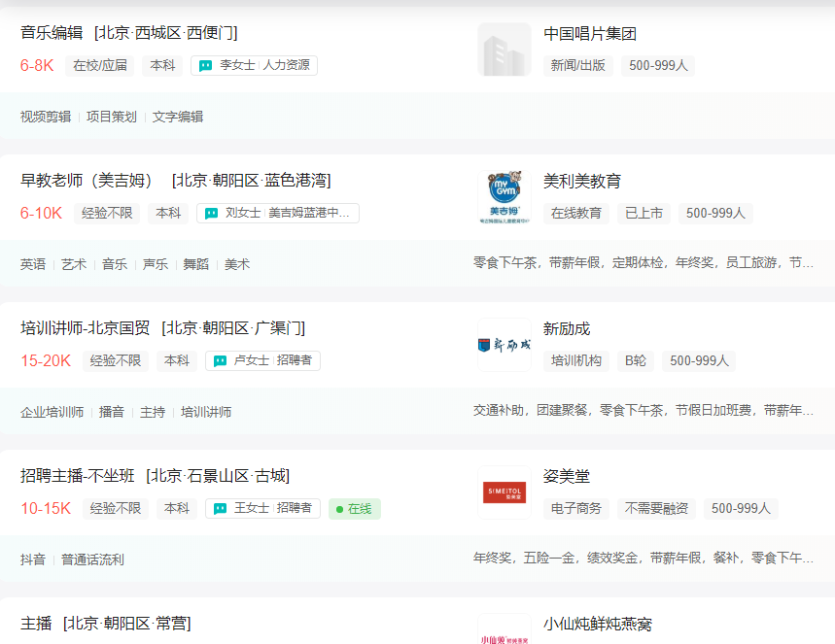Visit 小仙炖鲜炖燕窝 company page

coord(597,624)
